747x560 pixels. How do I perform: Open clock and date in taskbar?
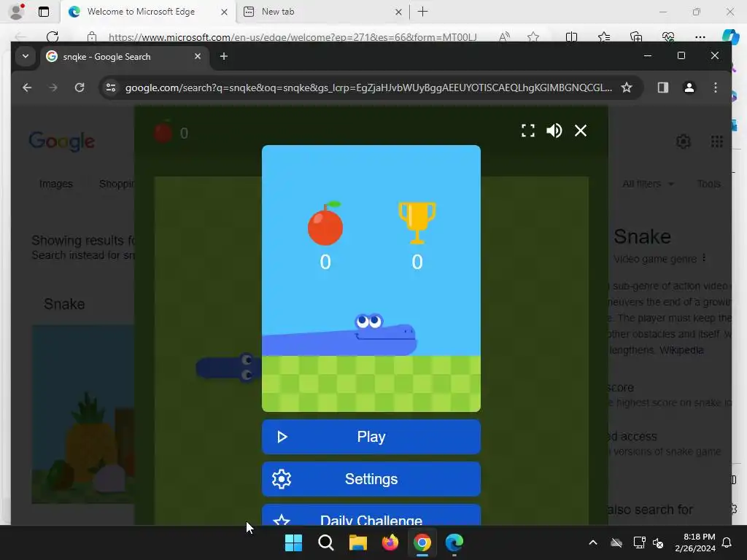coord(695,542)
